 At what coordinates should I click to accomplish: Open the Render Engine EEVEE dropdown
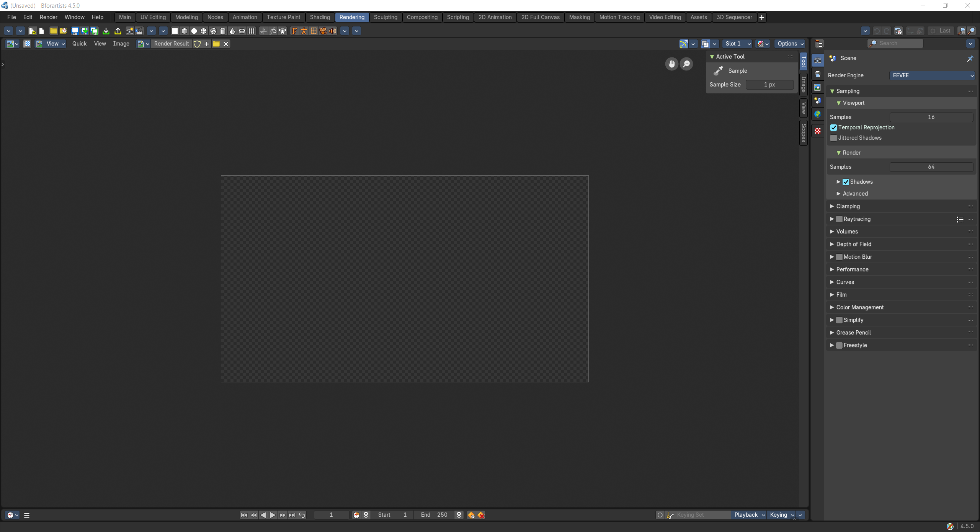tap(932, 75)
